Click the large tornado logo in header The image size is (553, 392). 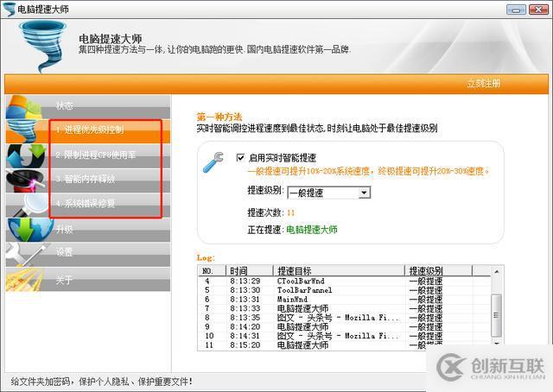click(42, 46)
